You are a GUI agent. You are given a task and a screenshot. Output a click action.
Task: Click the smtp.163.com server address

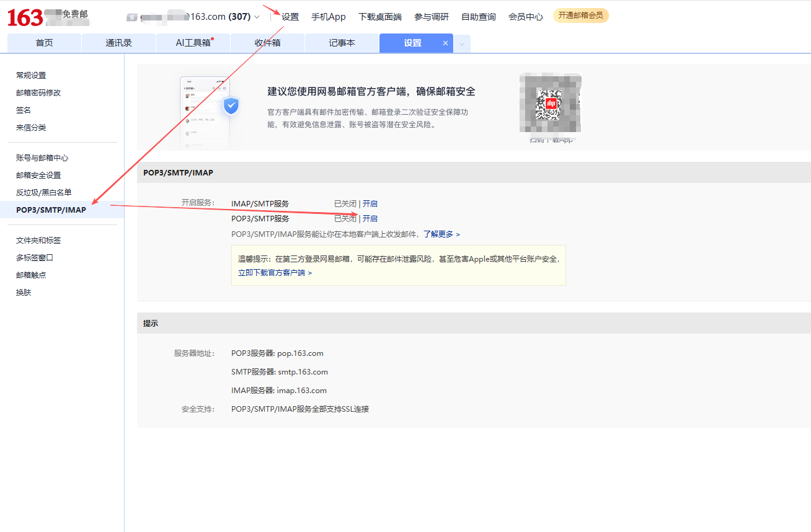[x=303, y=372]
